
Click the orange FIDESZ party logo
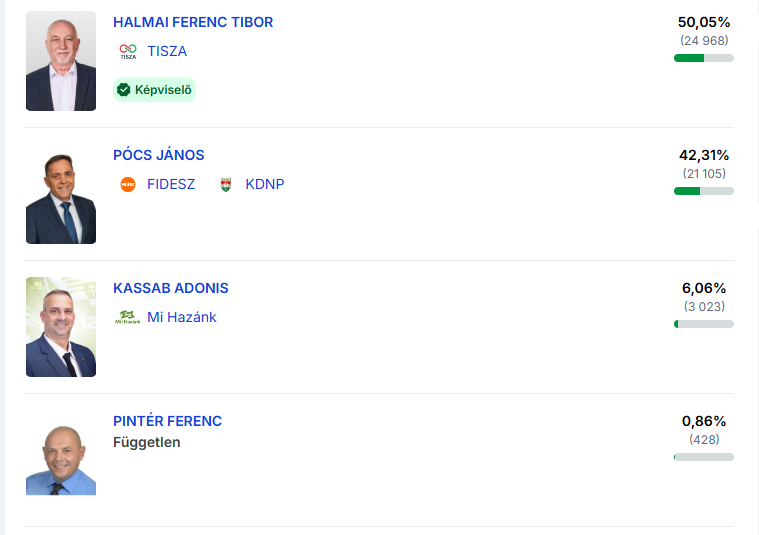click(127, 184)
